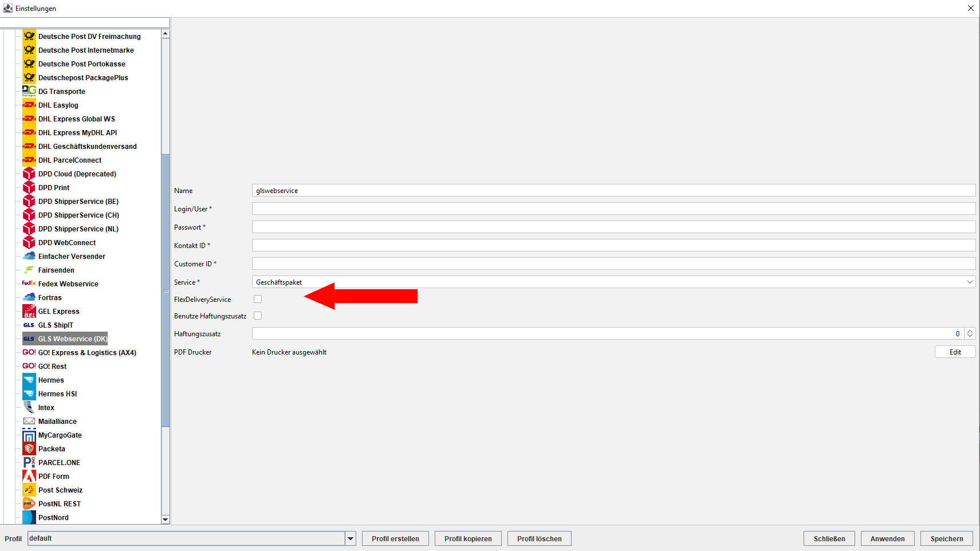
Task: Click the Haftungszusatz number field
Action: (608, 333)
